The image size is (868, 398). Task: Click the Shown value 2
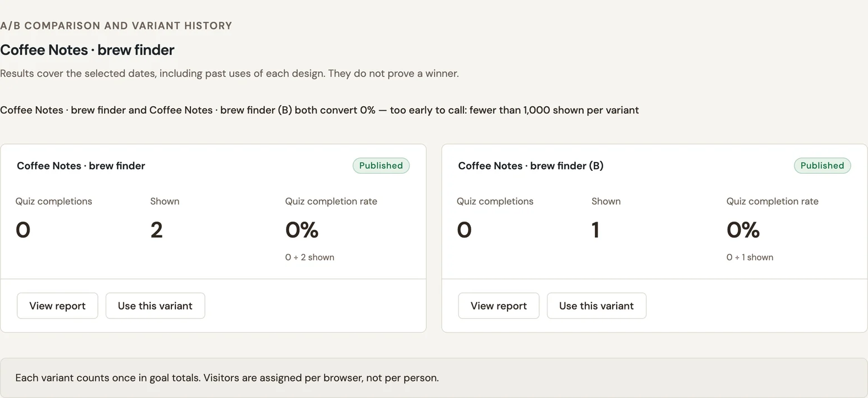156,230
